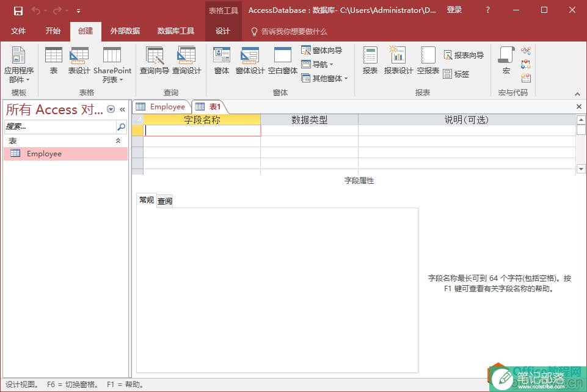The width and height of the screenshot is (587, 392).
Task: Click the module icon above the class module icon
Action: point(526,50)
